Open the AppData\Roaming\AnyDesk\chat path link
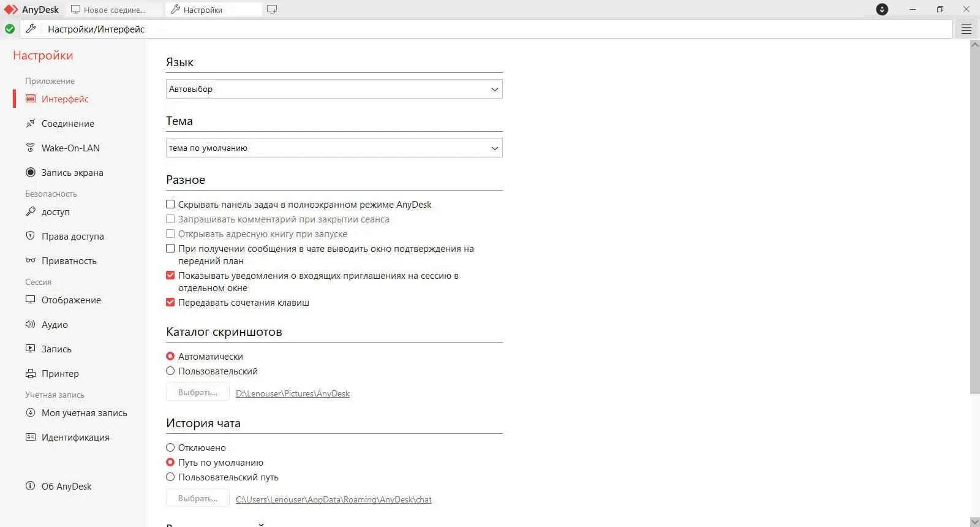980x527 pixels. (334, 499)
